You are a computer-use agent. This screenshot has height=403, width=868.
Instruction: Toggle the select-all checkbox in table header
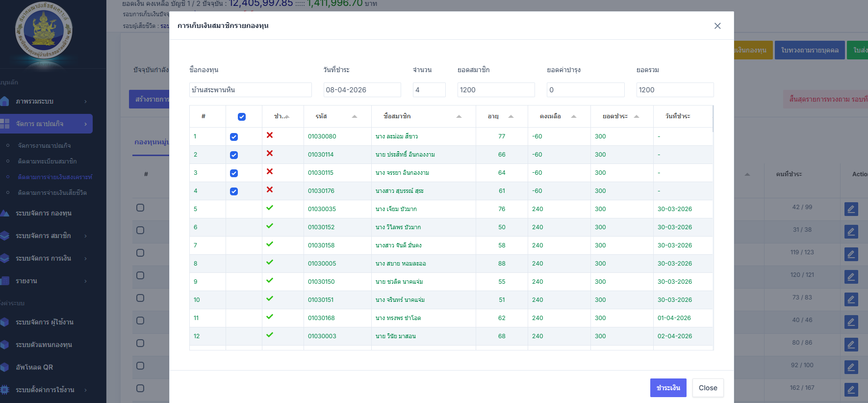point(242,117)
